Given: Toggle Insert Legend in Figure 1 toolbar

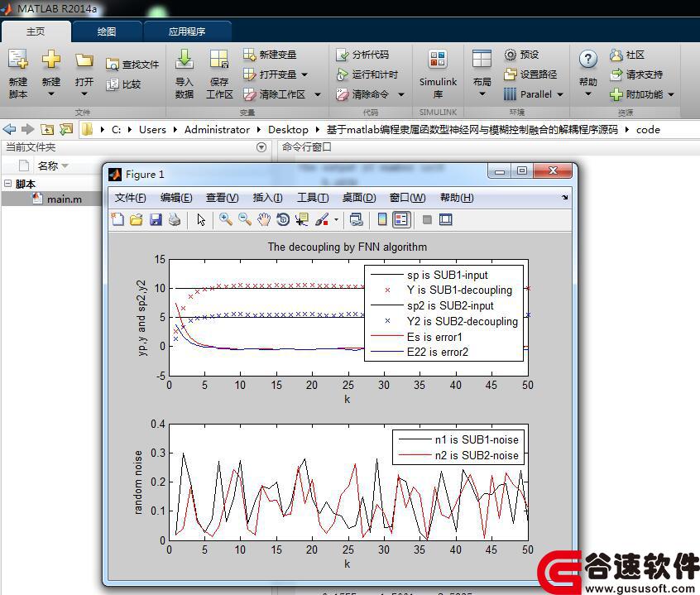Looking at the screenshot, I should [x=401, y=219].
